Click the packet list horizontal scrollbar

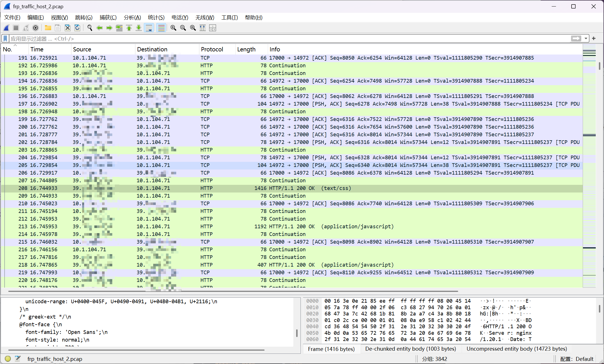[x=233, y=291]
